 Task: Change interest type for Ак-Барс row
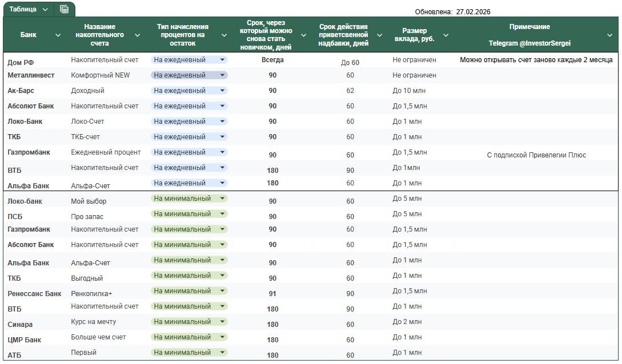coord(189,91)
